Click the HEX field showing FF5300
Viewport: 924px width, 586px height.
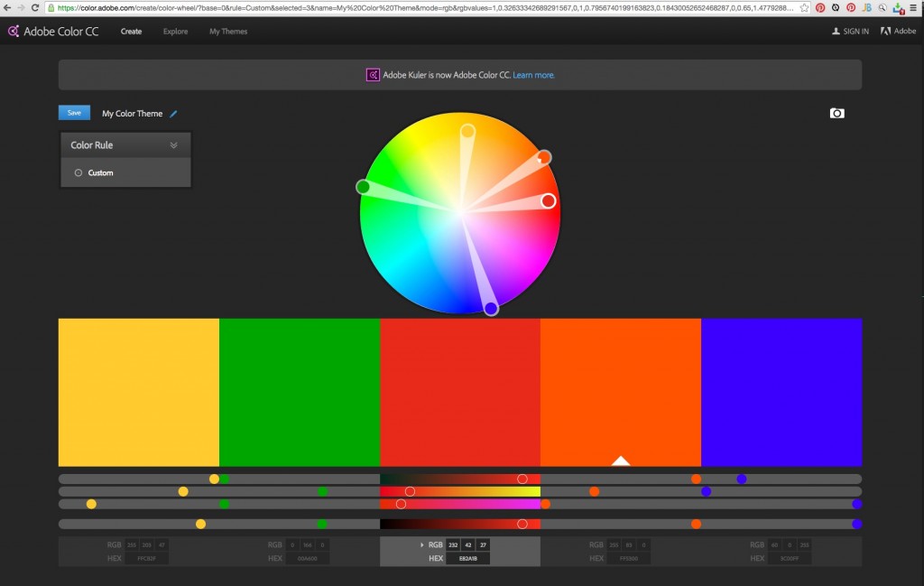pos(629,558)
